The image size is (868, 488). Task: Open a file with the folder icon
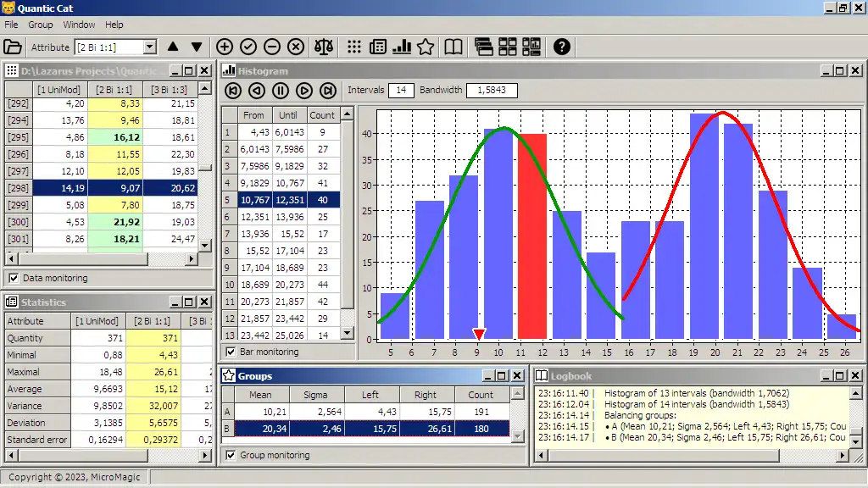[12, 47]
